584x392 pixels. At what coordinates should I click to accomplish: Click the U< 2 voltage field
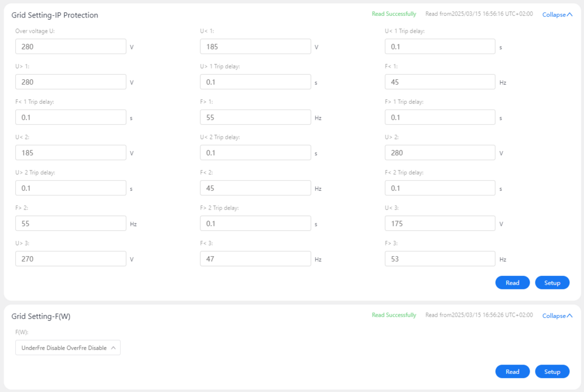click(x=71, y=153)
